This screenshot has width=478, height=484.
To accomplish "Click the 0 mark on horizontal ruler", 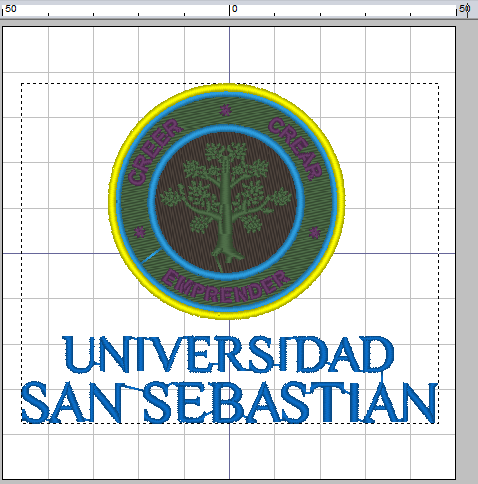I will [234, 9].
